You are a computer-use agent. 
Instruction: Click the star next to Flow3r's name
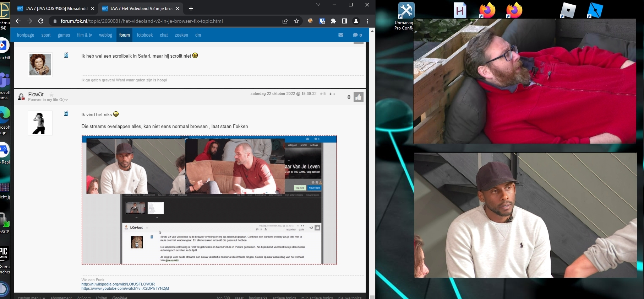[x=51, y=95]
